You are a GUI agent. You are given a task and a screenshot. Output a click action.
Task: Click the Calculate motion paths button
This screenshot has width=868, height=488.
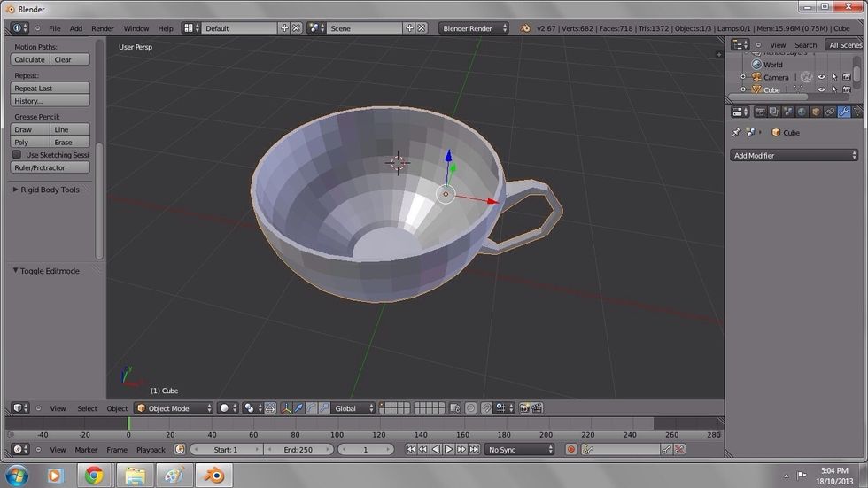click(29, 59)
